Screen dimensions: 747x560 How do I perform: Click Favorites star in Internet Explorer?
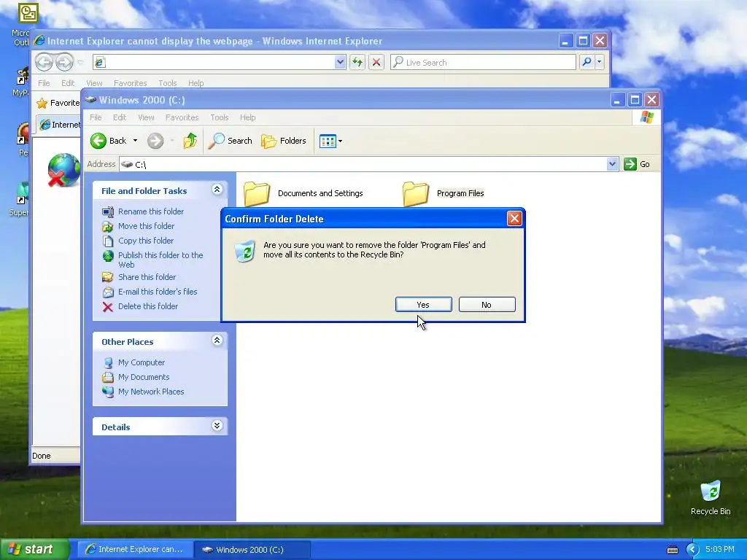[42, 103]
